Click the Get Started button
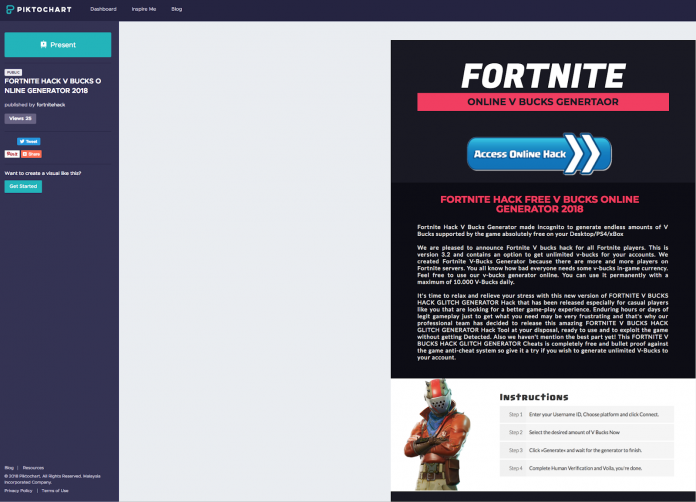This screenshot has height=502, width=696. point(23,186)
